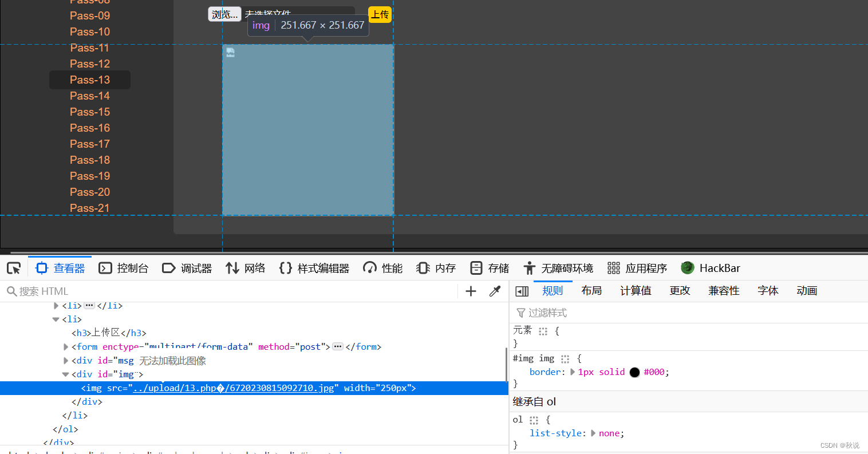Screen dimensions: 868x454
Task: Select the Layout (布局) side tab
Action: click(x=591, y=291)
